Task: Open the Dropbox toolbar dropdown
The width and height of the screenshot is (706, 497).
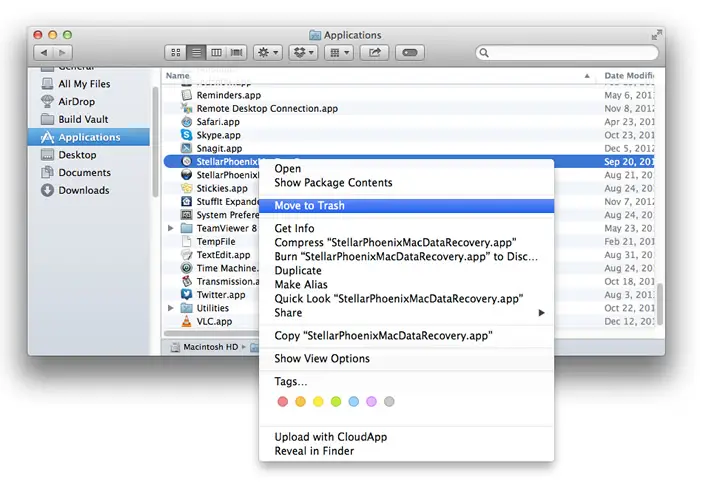Action: [303, 52]
